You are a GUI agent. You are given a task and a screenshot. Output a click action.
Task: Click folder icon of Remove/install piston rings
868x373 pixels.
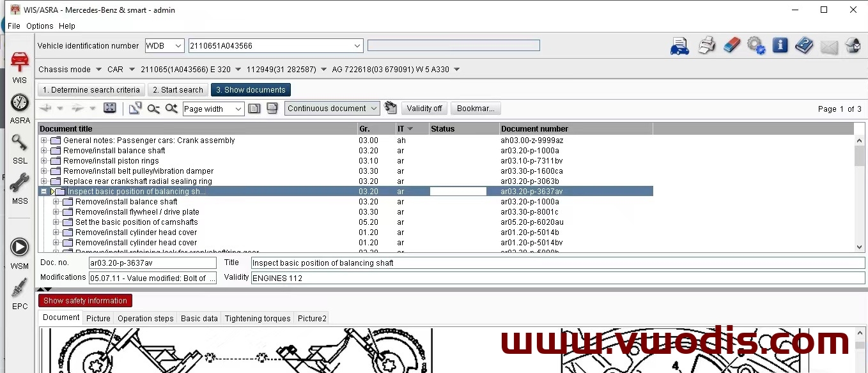56,161
